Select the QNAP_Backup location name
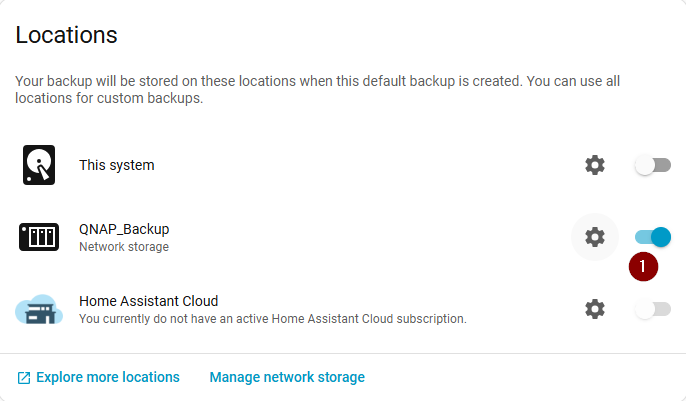Screen dimensions: 686x401 pyautogui.click(x=124, y=229)
